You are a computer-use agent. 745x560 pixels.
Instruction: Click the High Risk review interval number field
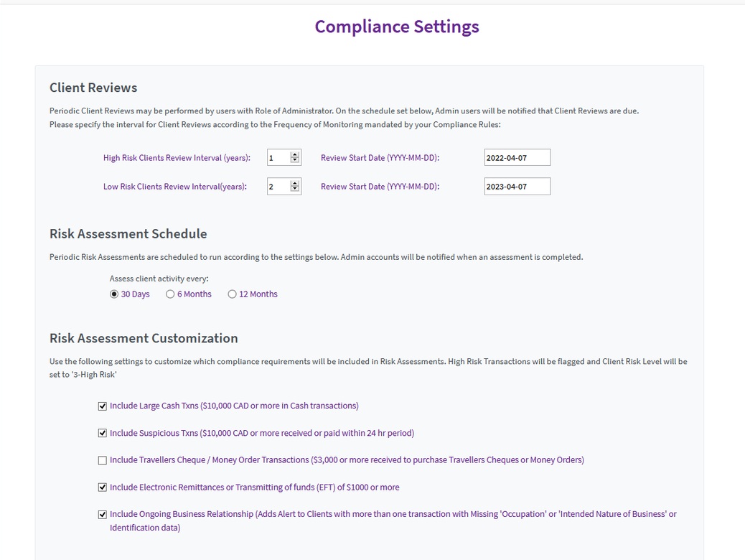(x=284, y=158)
